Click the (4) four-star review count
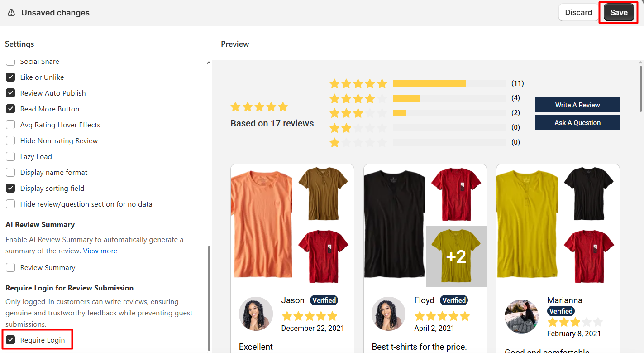 pos(516,98)
